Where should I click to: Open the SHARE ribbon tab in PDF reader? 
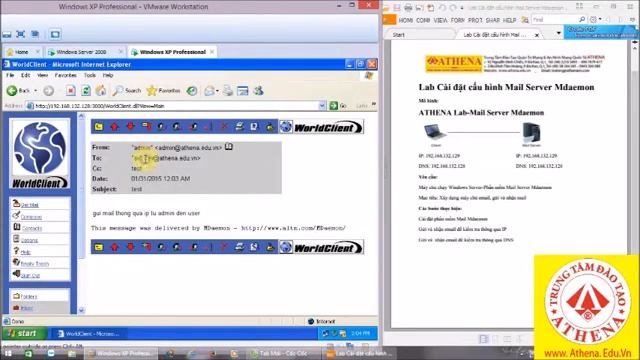coord(493,20)
